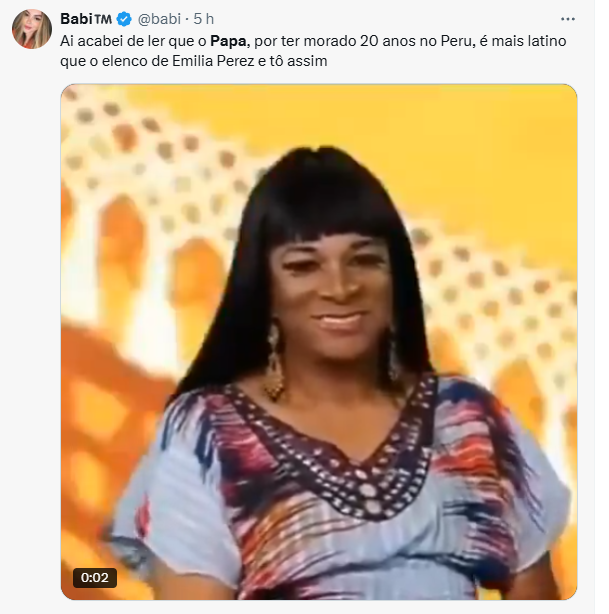Click the words 'no Peru' in the tweet
The image size is (609, 614).
point(447,41)
